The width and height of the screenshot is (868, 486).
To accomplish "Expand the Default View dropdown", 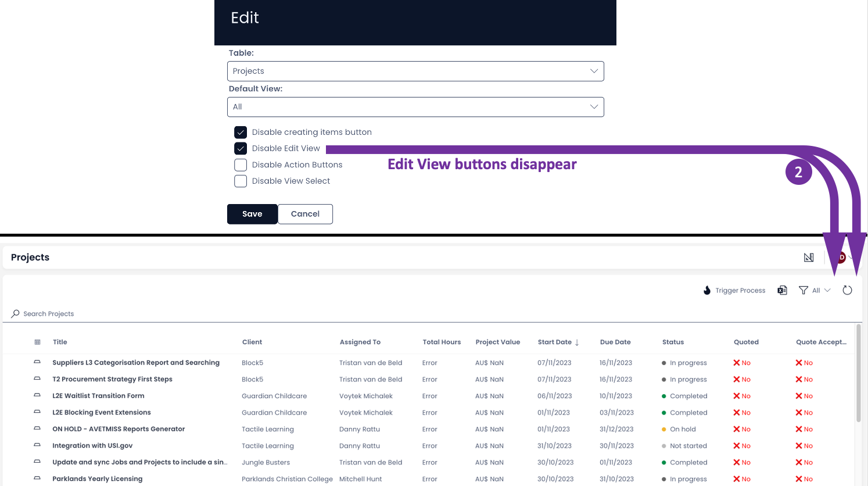I will 415,107.
